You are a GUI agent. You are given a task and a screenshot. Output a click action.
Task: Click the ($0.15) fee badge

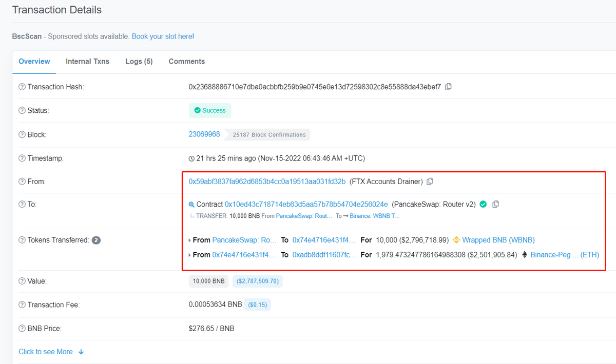click(x=257, y=305)
